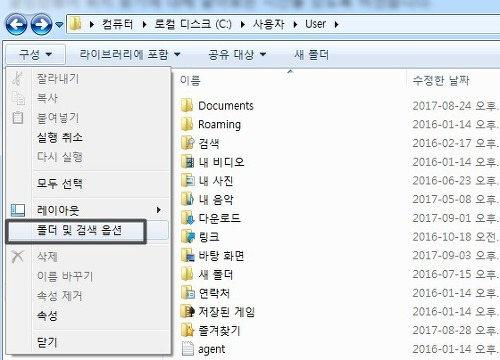Open the 구성 dropdown menu
Screen dimensions: 500x360
coord(35,54)
